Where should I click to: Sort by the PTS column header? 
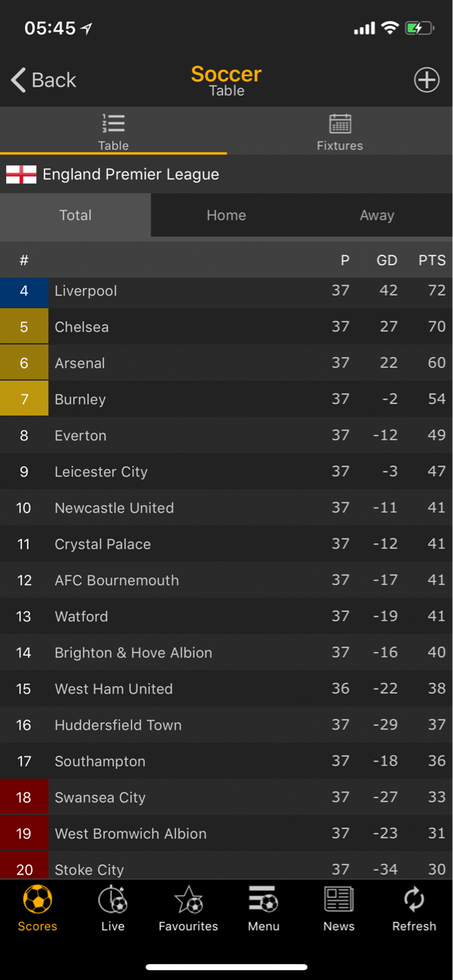(432, 261)
